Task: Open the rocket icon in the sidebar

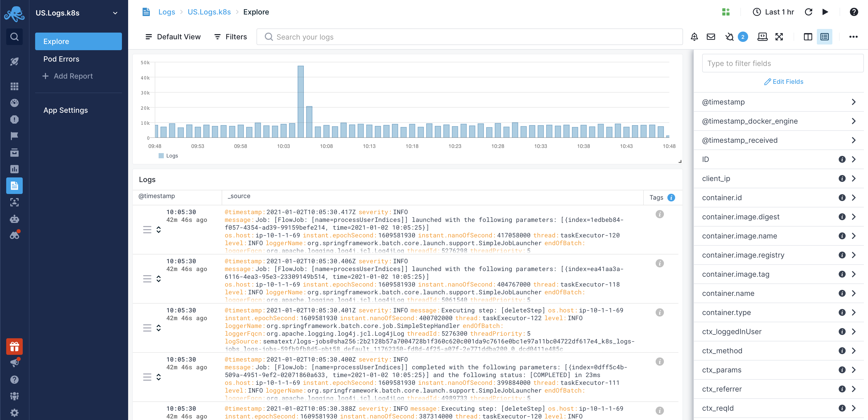Action: 14,61
